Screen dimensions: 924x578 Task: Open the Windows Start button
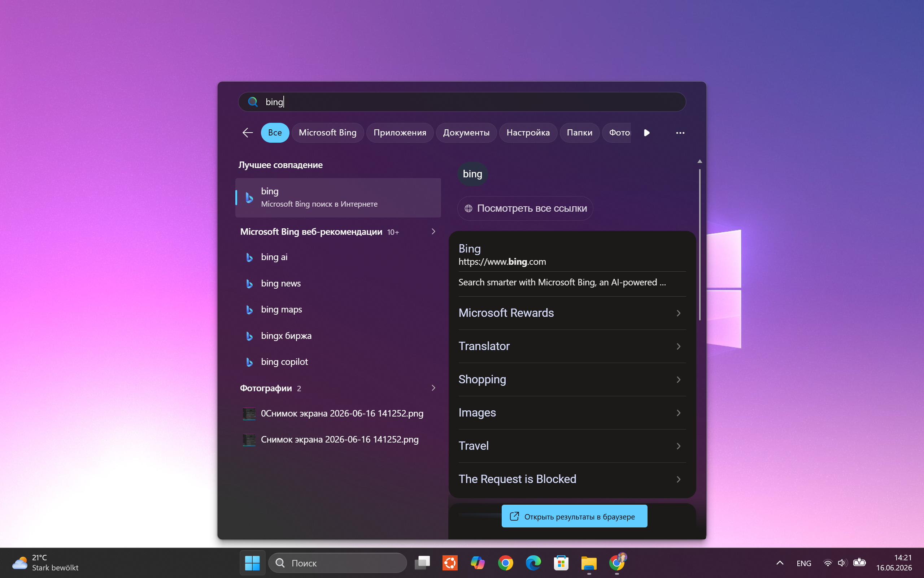click(252, 563)
